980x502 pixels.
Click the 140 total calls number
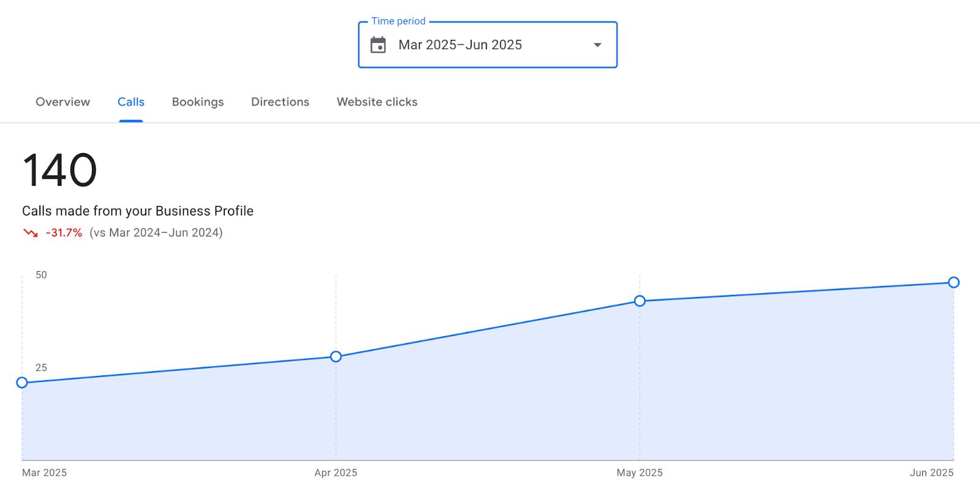click(59, 170)
